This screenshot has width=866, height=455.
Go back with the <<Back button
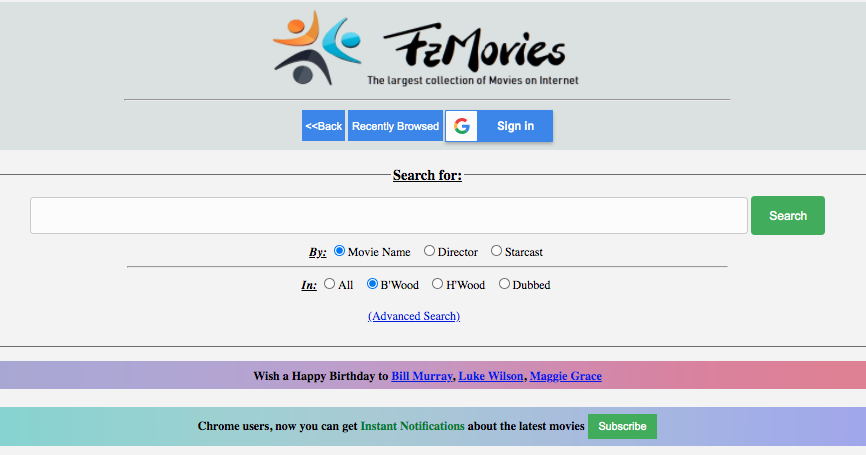click(323, 126)
